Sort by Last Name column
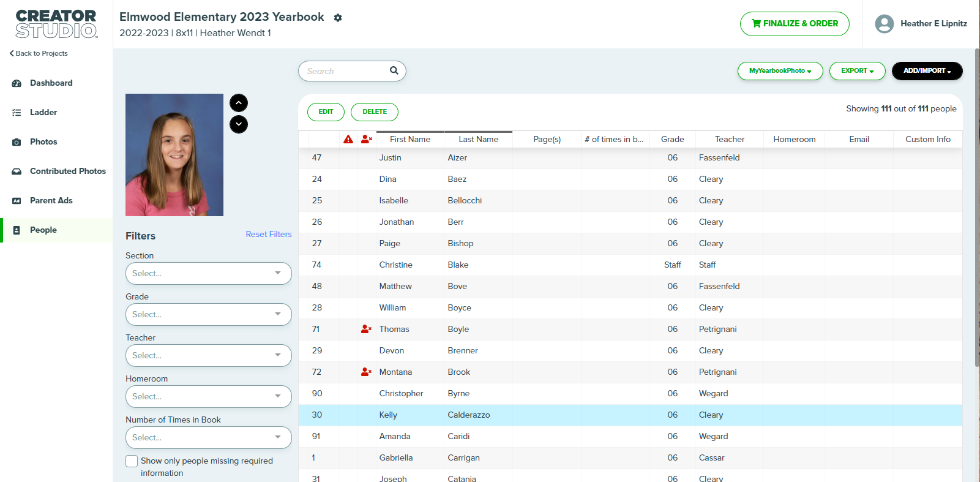 (x=479, y=139)
